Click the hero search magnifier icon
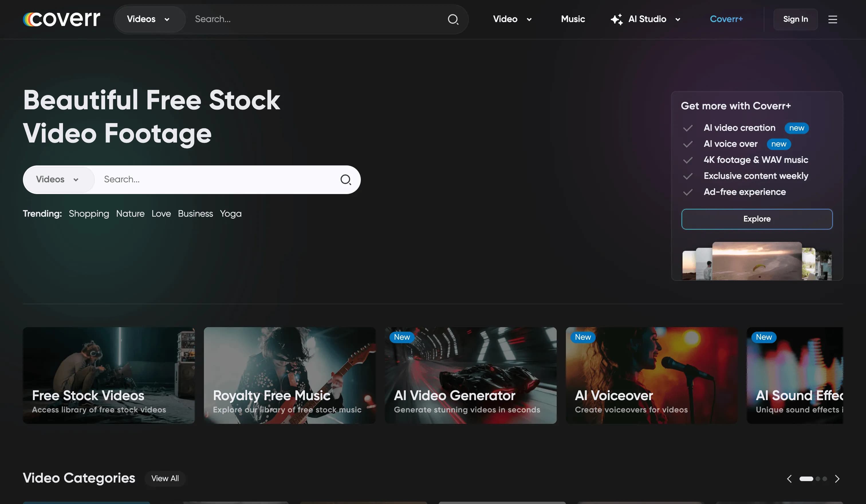Viewport: 866px width, 504px height. tap(345, 179)
